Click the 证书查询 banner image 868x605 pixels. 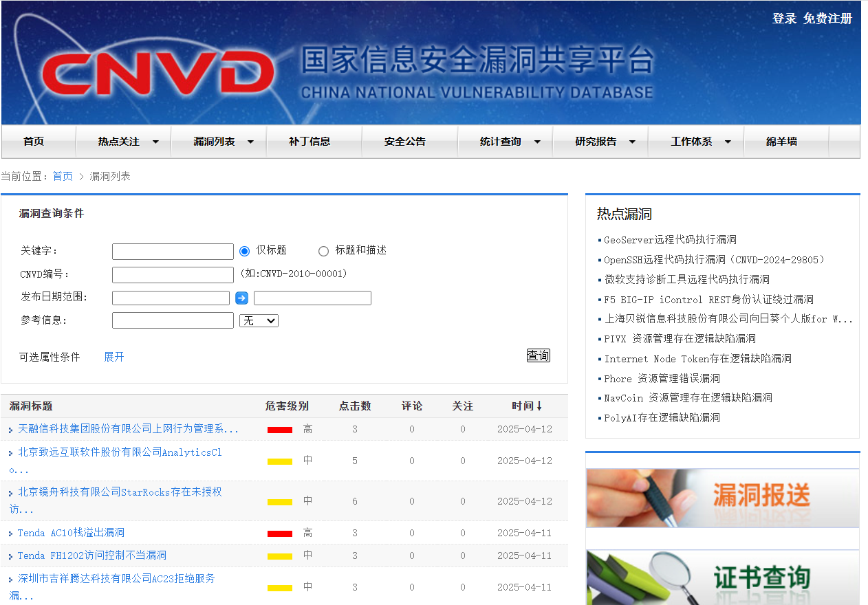(722, 577)
